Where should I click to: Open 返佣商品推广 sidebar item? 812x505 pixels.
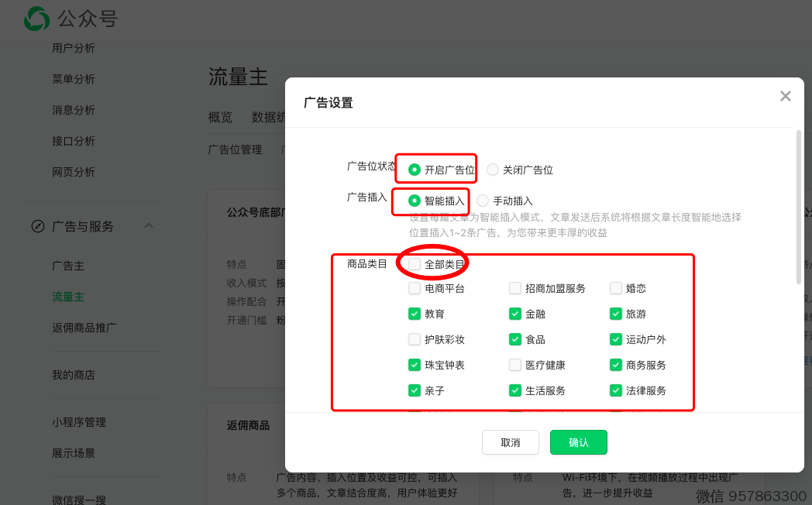[84, 328]
